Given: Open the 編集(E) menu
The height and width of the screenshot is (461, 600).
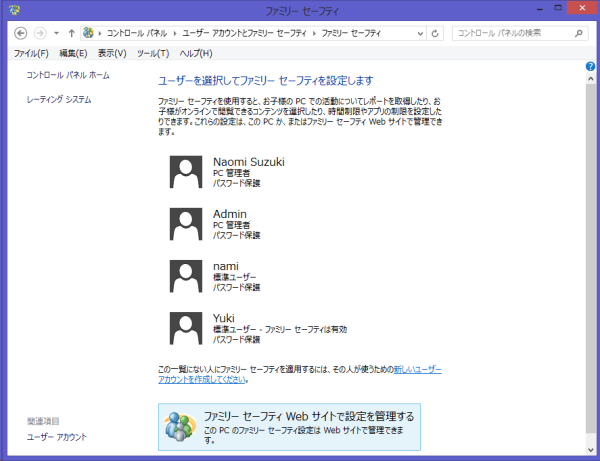Looking at the screenshot, I should pyautogui.click(x=73, y=53).
